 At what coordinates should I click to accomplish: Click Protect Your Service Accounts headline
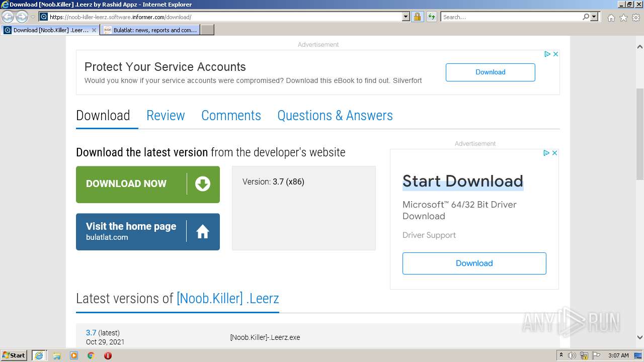pos(165,67)
